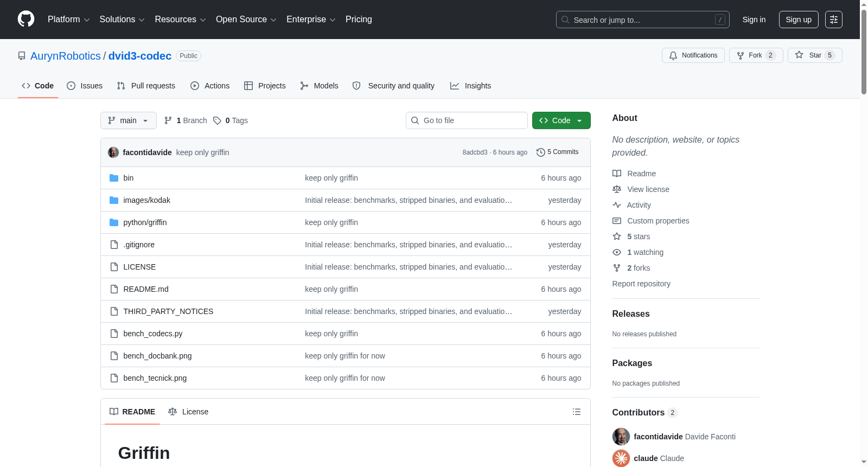Expand the Enterprise menu

pos(311,20)
